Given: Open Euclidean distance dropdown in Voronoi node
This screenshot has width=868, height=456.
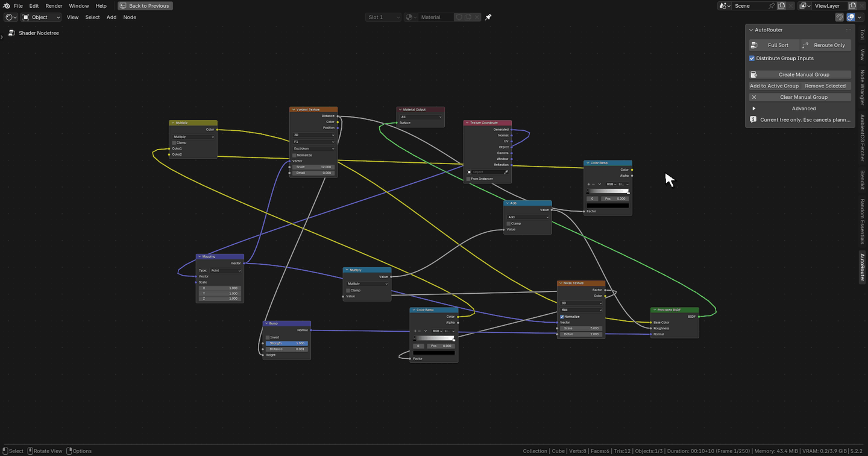Looking at the screenshot, I should point(313,148).
